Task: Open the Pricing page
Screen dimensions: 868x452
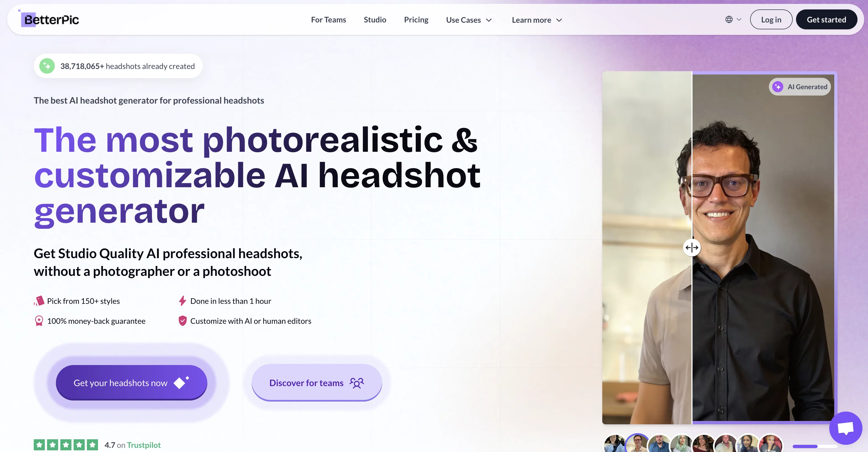Action: 416,20
